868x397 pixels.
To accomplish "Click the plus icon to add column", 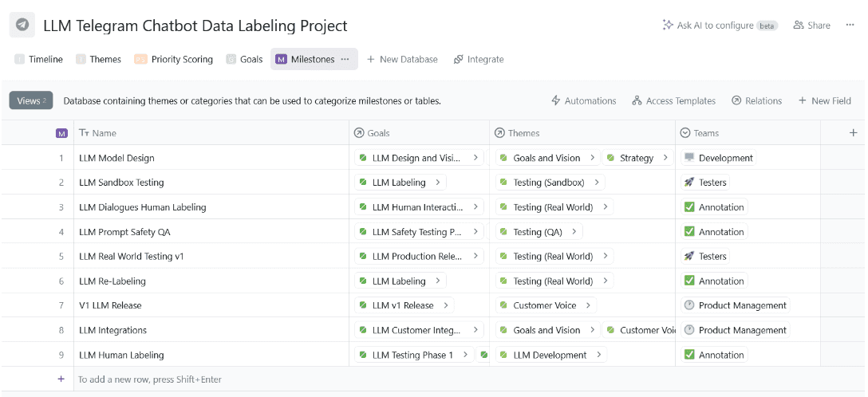I will 853,133.
